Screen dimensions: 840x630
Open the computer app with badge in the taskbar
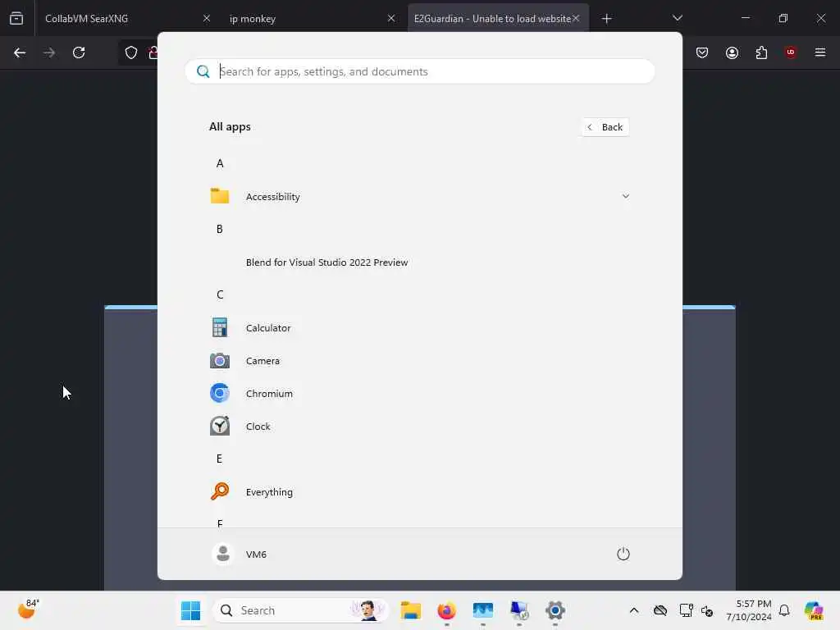pyautogui.click(x=519, y=610)
